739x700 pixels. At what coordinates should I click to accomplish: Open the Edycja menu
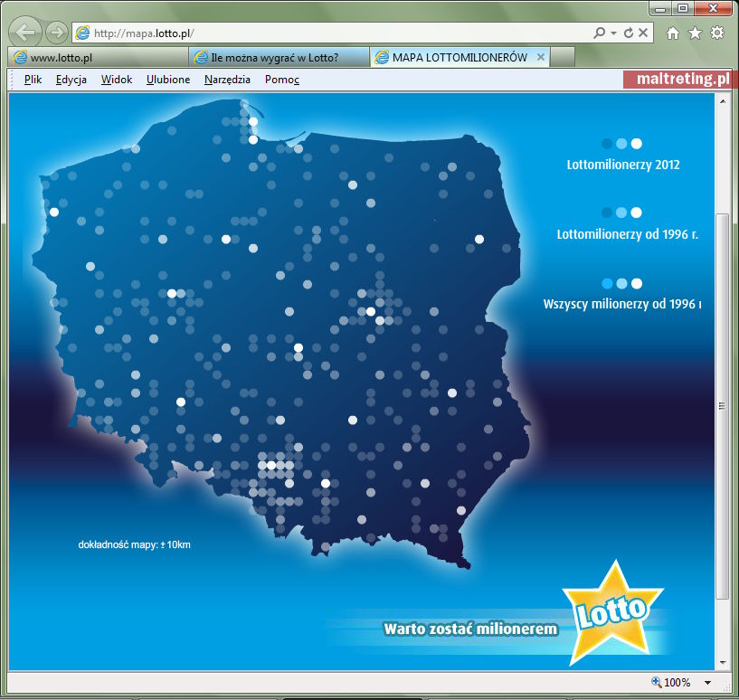point(71,80)
